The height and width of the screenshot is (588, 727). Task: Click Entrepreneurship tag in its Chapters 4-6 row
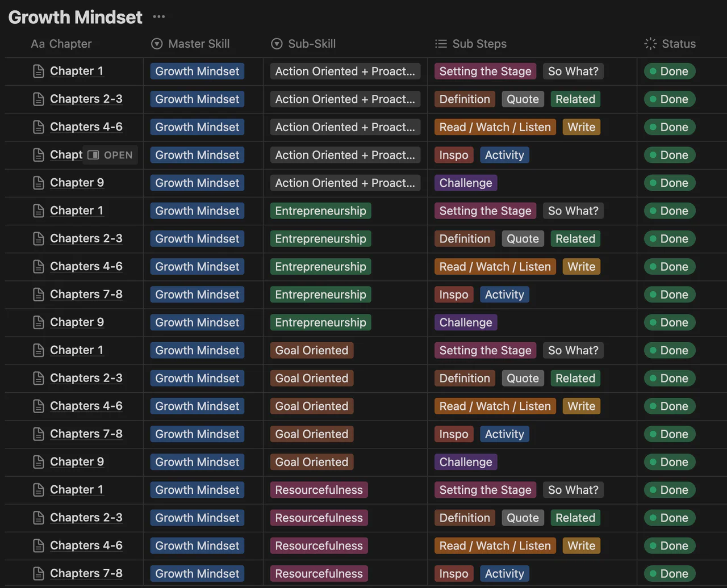321,266
